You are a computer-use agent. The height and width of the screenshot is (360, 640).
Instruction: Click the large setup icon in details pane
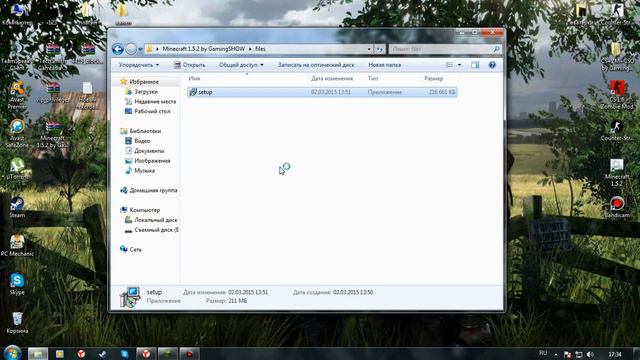click(x=130, y=297)
